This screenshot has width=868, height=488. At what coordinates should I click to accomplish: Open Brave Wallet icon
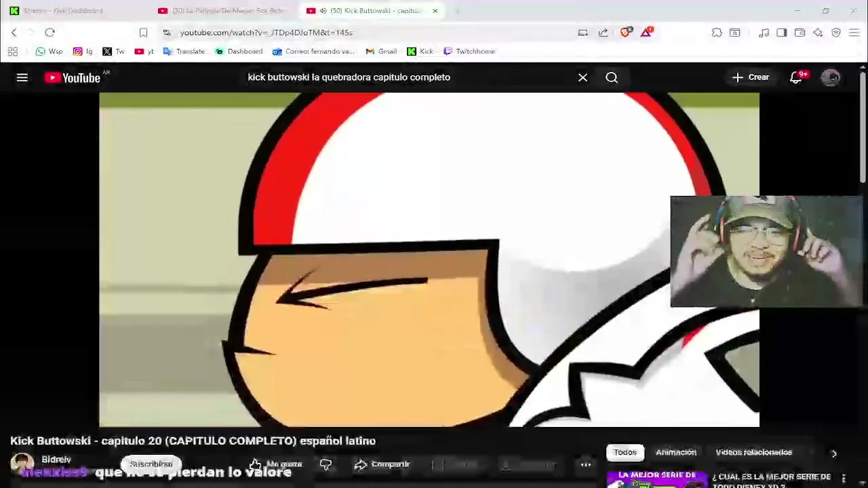point(800,33)
